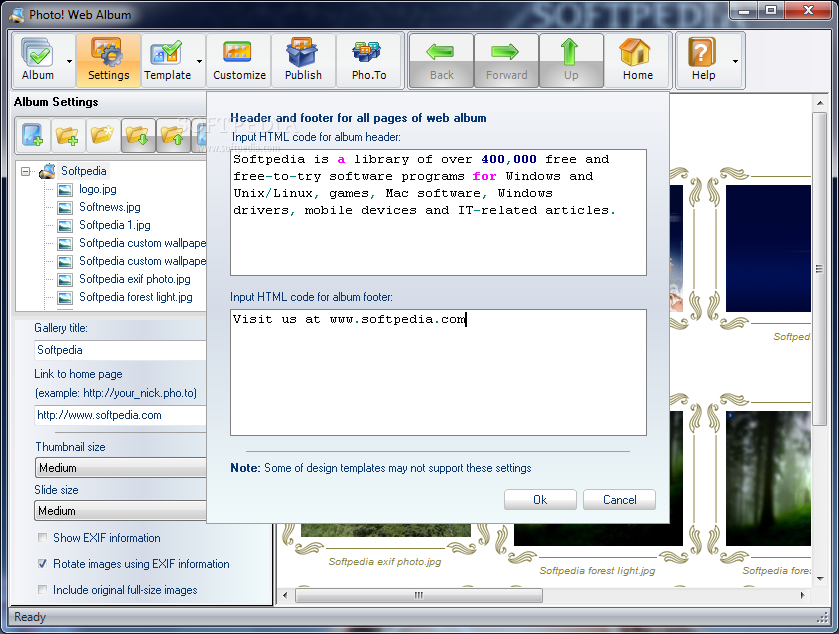The image size is (839, 634).
Task: Click the add folder icon
Action: [67, 135]
